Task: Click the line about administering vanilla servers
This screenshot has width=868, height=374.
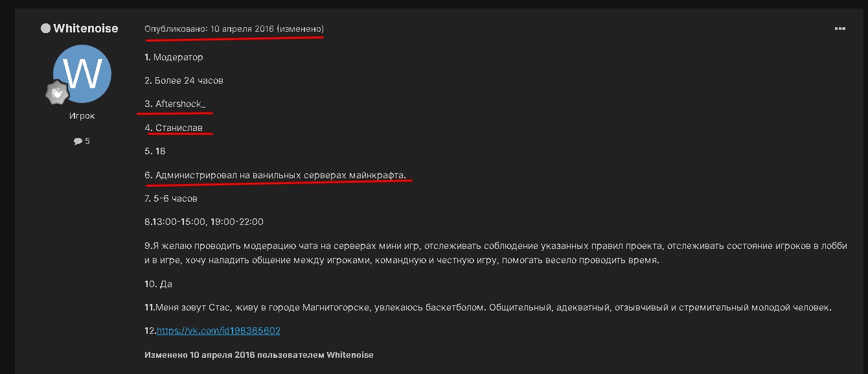Action: [x=280, y=175]
